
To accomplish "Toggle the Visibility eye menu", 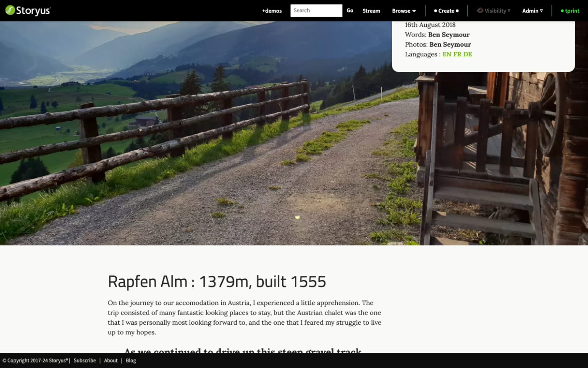I will click(493, 11).
